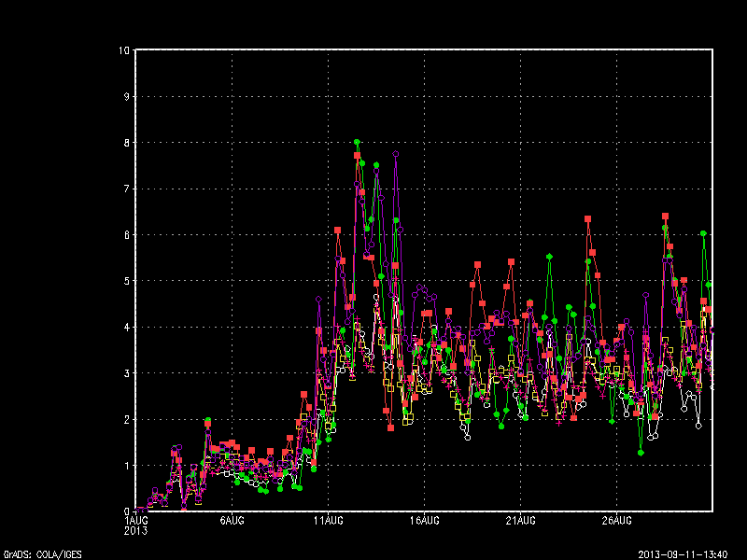Click the y-axis value 6
Image resolution: width=747 pixels, height=560 pixels.
pyautogui.click(x=127, y=235)
